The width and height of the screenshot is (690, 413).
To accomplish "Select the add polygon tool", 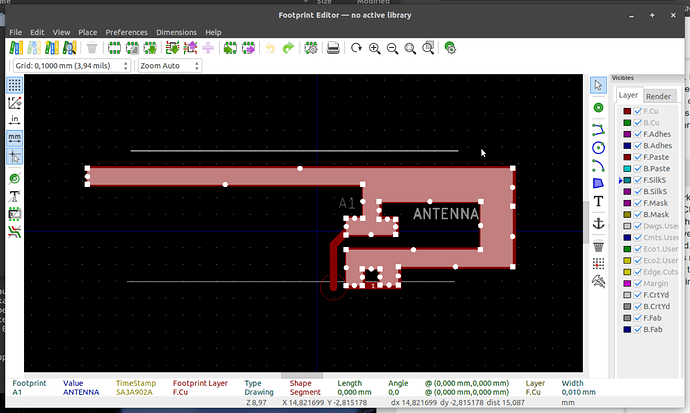I will (x=598, y=183).
